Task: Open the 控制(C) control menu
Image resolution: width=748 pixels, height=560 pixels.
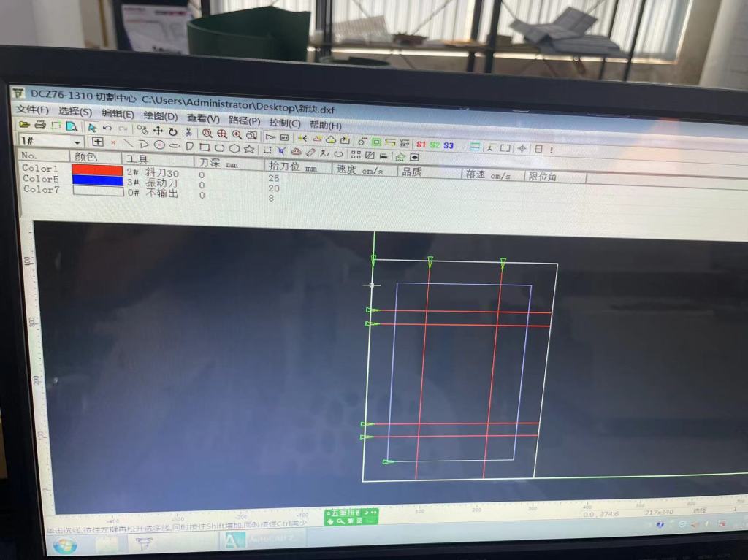Action: pos(284,123)
